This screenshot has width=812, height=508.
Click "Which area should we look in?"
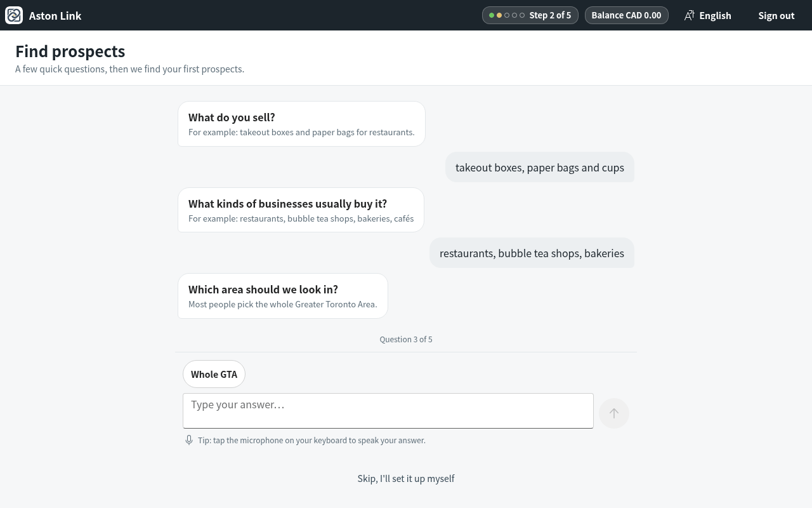click(x=263, y=289)
